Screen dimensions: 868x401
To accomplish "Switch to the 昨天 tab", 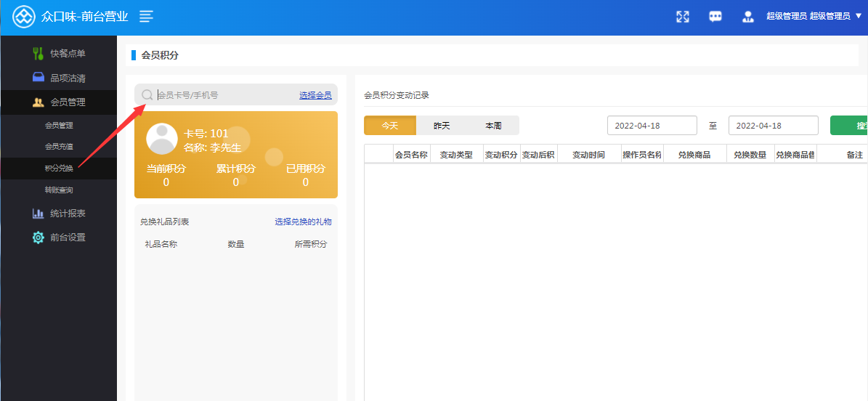I will (x=442, y=126).
